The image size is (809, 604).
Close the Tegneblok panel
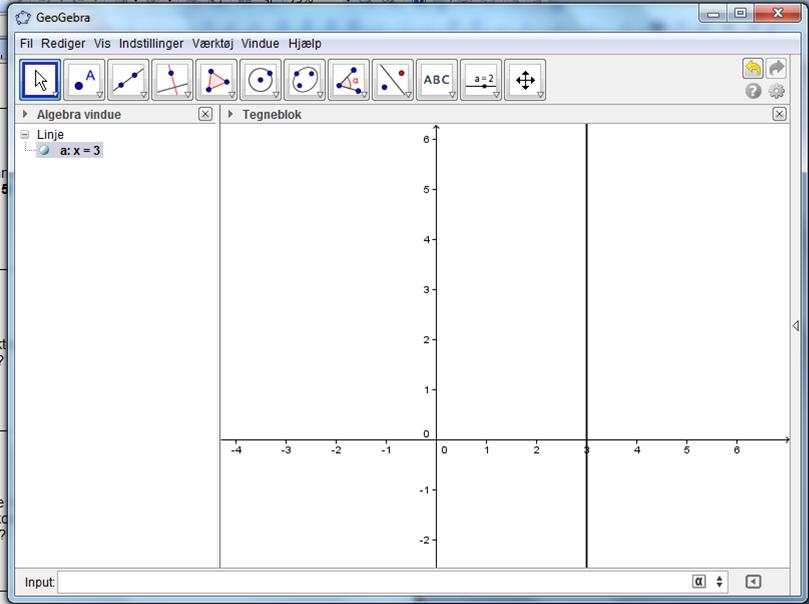pos(779,114)
